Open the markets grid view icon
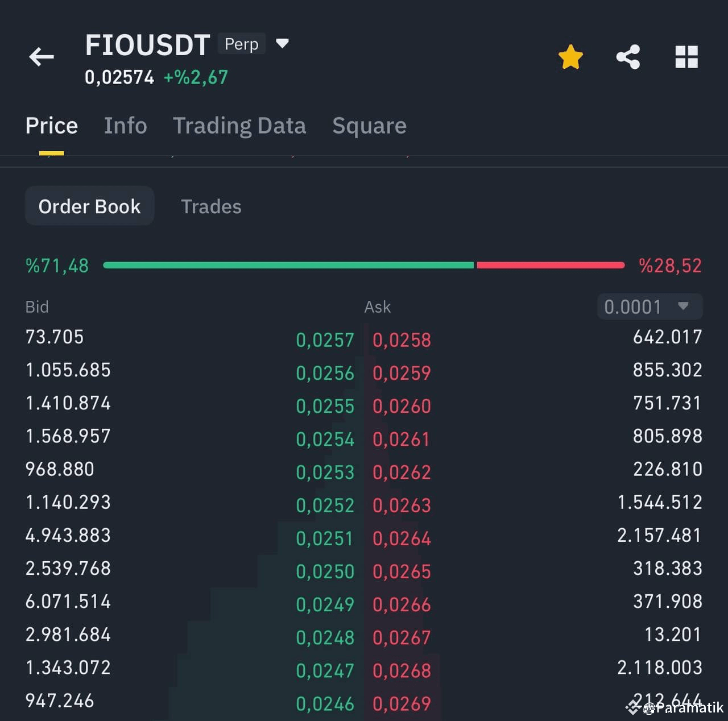Screen dimensions: 728x721 click(x=687, y=56)
